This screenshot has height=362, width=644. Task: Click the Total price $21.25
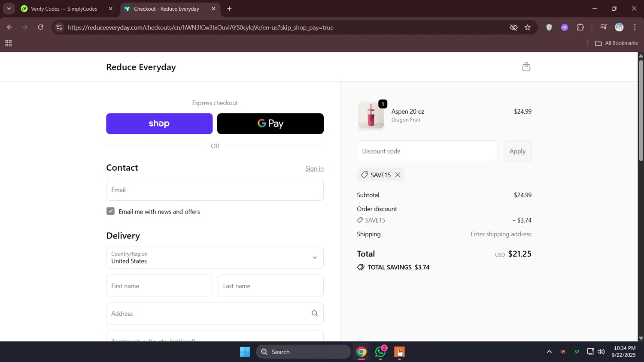(519, 254)
